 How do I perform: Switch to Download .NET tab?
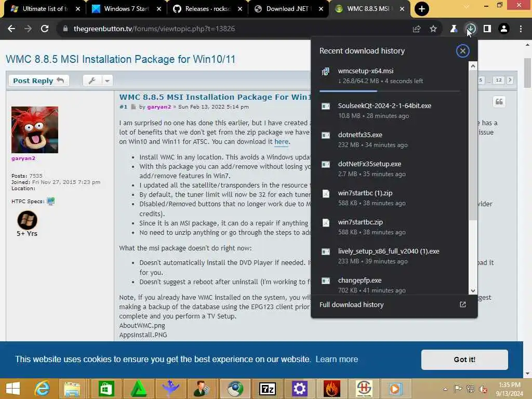click(288, 9)
